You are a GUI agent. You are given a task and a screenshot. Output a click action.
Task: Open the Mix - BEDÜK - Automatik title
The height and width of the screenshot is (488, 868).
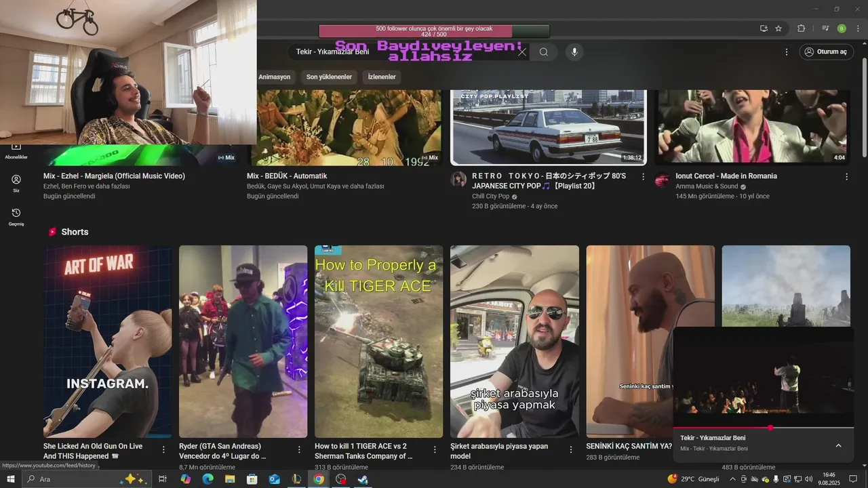point(287,176)
